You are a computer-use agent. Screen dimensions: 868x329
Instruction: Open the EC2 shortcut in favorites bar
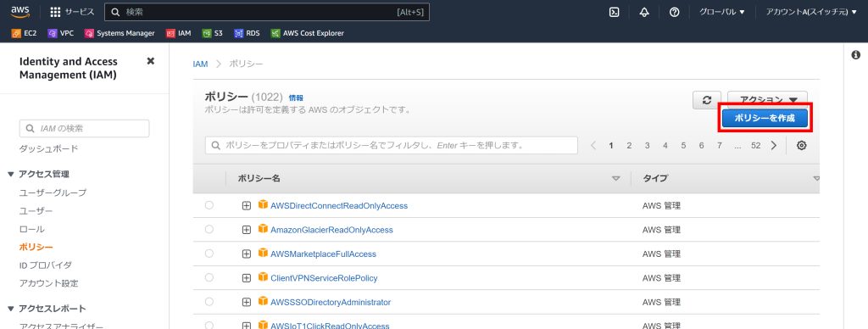tap(25, 33)
